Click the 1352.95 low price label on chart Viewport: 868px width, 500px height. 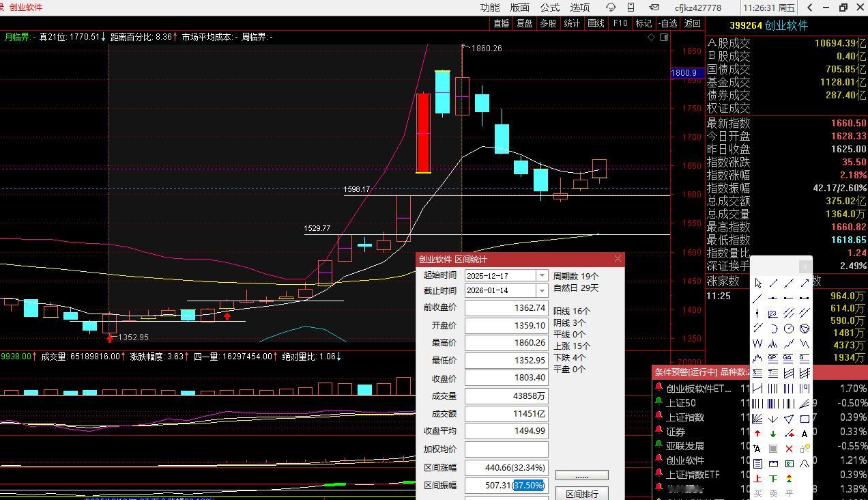click(x=133, y=337)
